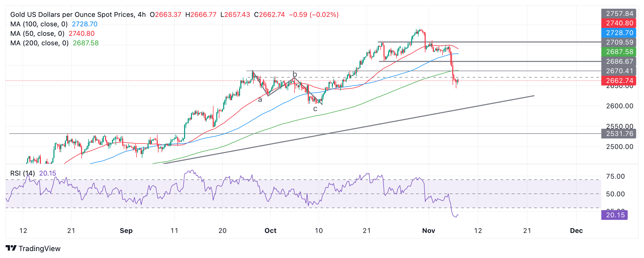Select the 'Oct' date on time axis

[x=270, y=231]
